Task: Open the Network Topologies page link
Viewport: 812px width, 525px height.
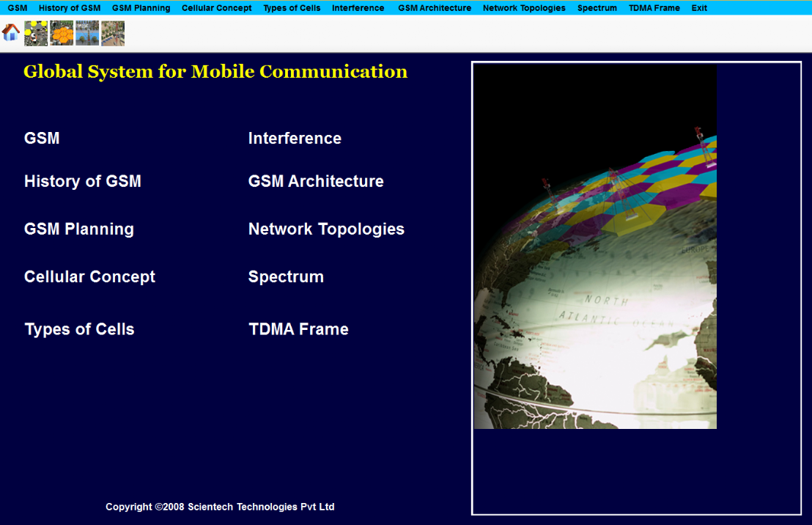Action: [326, 229]
